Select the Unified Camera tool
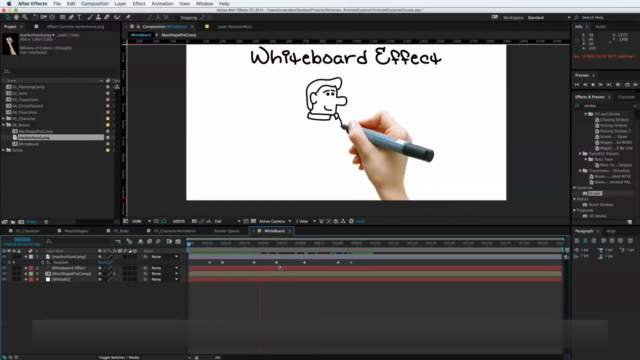 point(44,17)
